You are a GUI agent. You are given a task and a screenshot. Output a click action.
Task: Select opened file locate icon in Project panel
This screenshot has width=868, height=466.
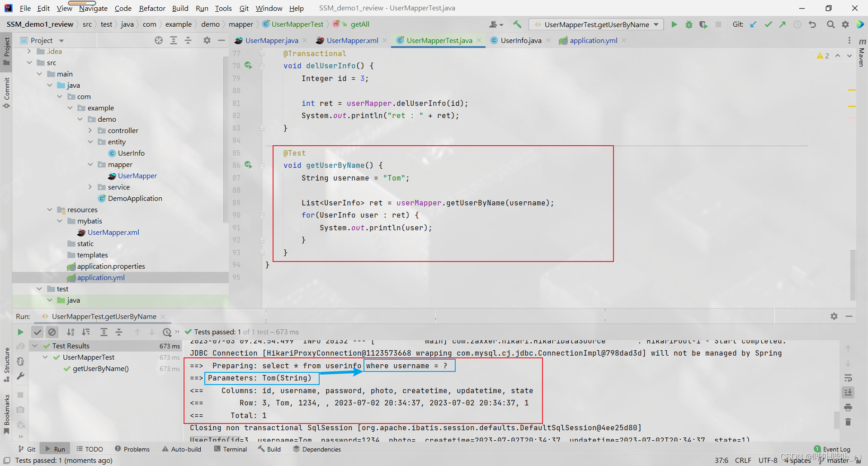pos(159,40)
